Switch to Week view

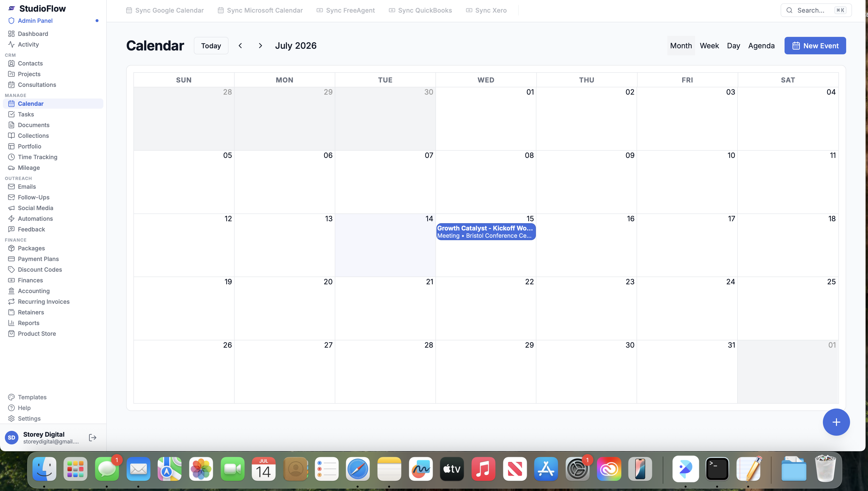[709, 46]
